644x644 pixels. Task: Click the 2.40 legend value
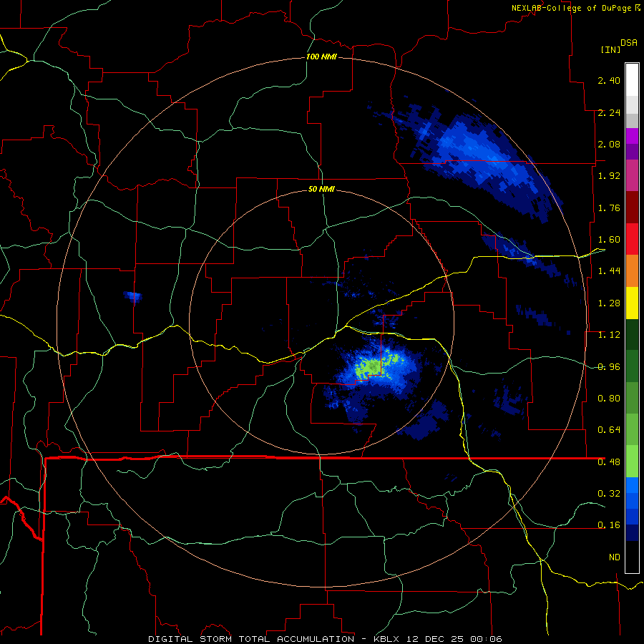pyautogui.click(x=609, y=80)
